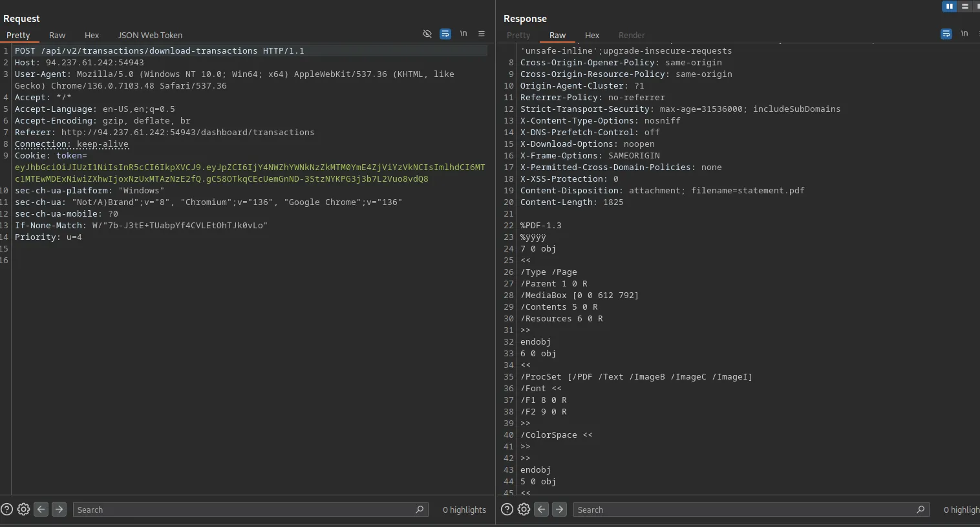Click the Referer dashboard/transactions header line
The height and width of the screenshot is (527, 980).
[165, 133]
